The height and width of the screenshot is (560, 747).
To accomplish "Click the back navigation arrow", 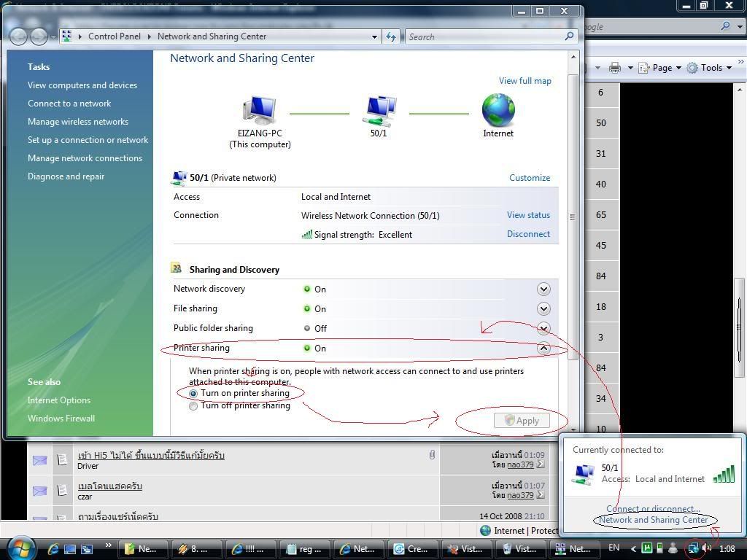I will pos(18,36).
